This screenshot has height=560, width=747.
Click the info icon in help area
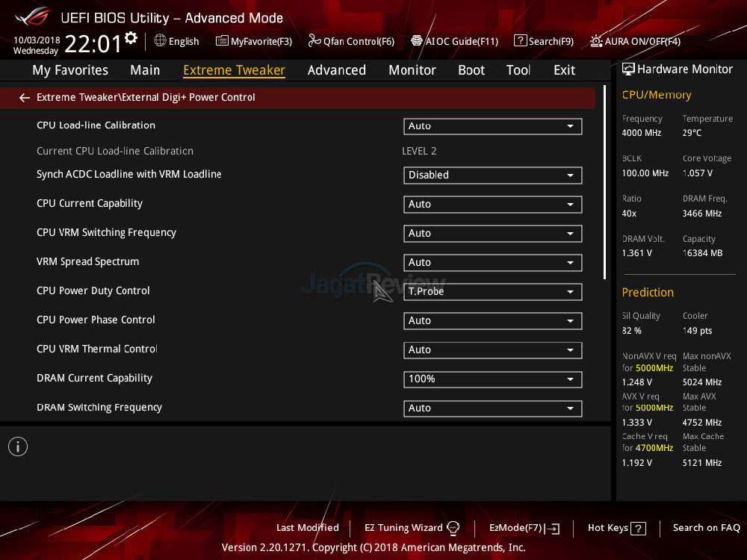point(17,447)
